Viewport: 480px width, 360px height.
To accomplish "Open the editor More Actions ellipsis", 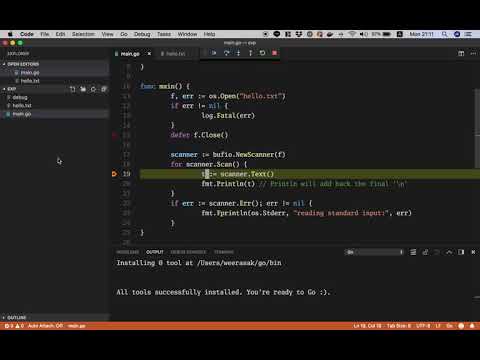I will (x=473, y=53).
